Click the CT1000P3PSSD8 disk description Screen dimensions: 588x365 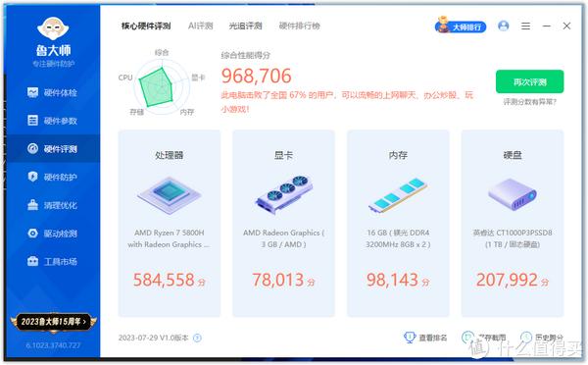[x=513, y=238]
